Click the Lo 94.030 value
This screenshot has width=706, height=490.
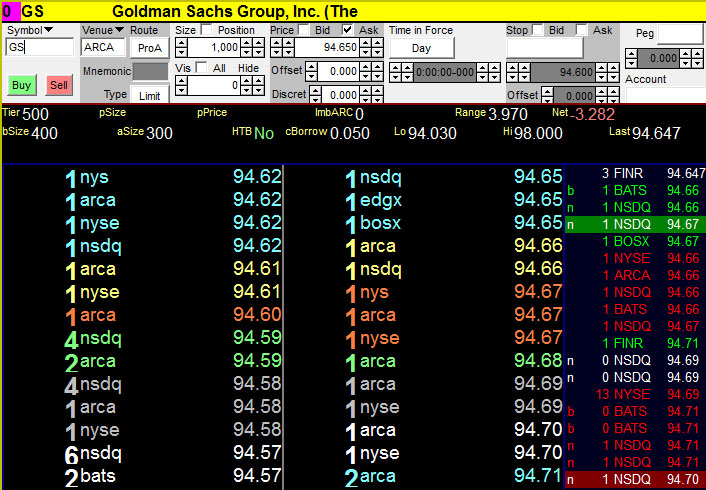(432, 133)
